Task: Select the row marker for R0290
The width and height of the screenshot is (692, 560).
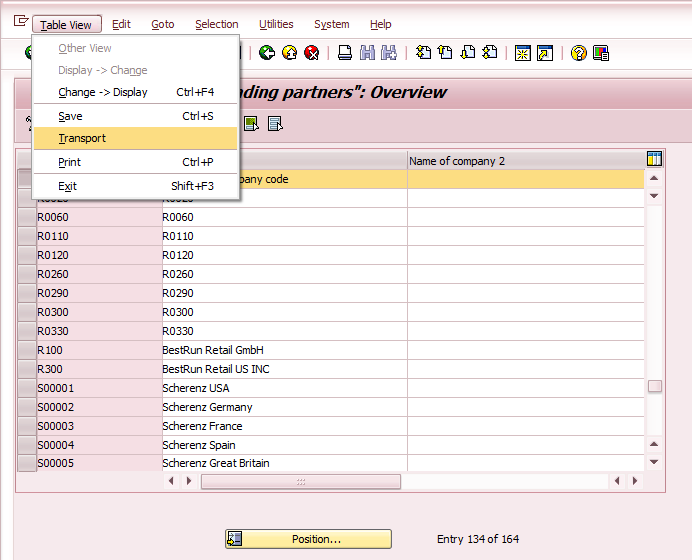Action: [x=27, y=293]
